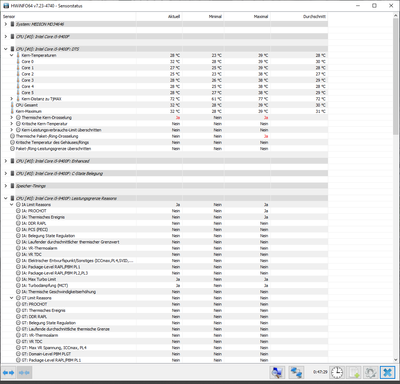Expand Kritische Kern-Temperatur row
The height and width of the screenshot is (384, 400).
12,124
